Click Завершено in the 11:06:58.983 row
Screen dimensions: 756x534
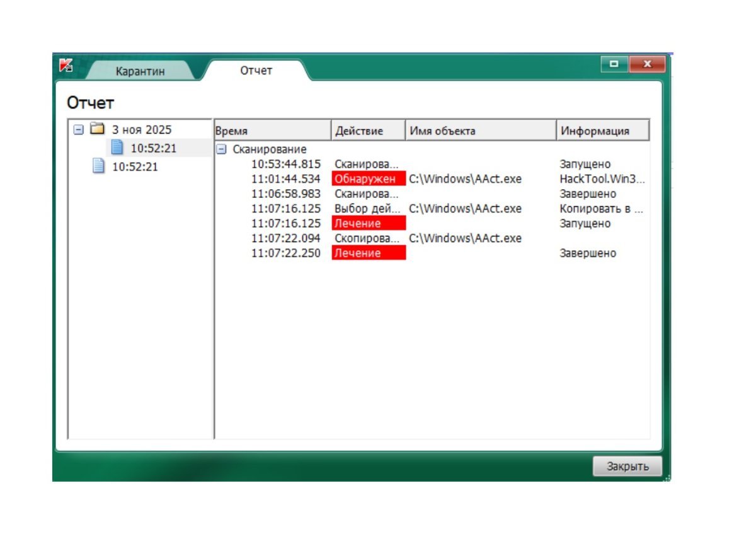click(588, 194)
